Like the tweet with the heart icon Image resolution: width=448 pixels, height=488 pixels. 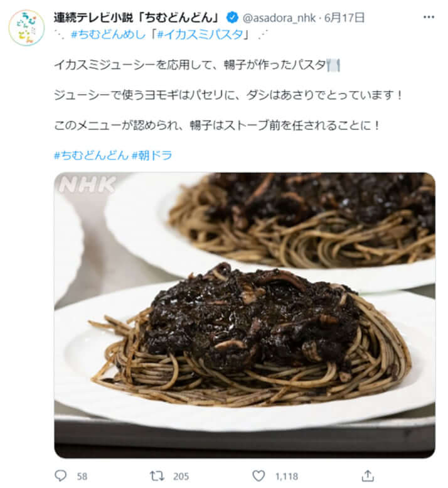click(x=258, y=475)
